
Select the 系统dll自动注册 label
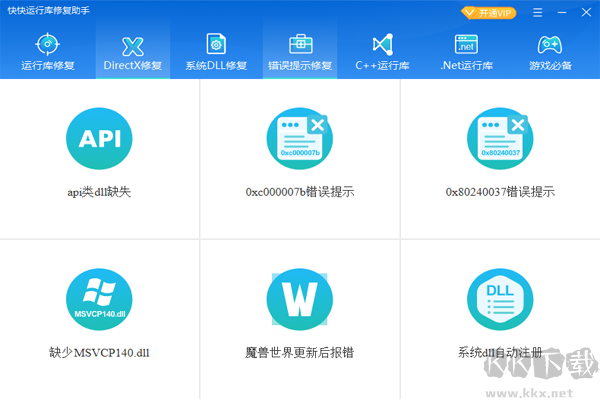click(500, 353)
